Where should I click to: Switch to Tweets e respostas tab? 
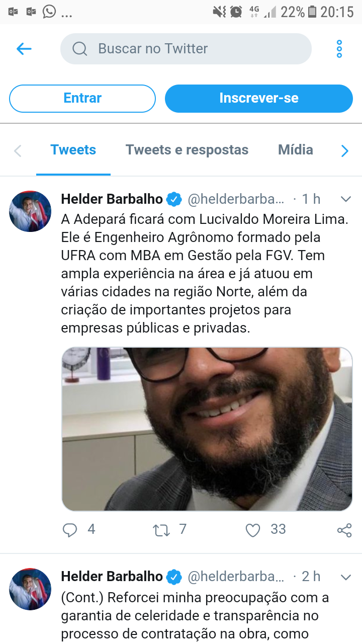pos(187,150)
